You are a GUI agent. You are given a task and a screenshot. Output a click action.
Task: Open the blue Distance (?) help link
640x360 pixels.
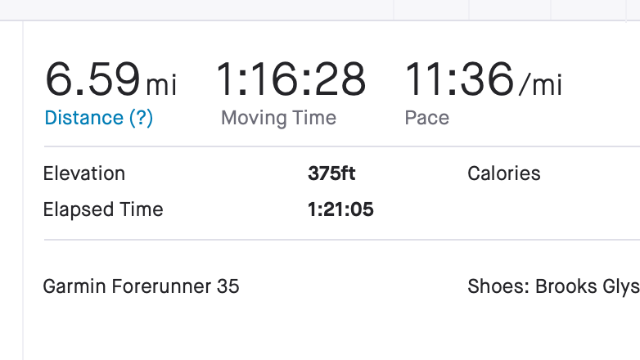pyautogui.click(x=99, y=118)
